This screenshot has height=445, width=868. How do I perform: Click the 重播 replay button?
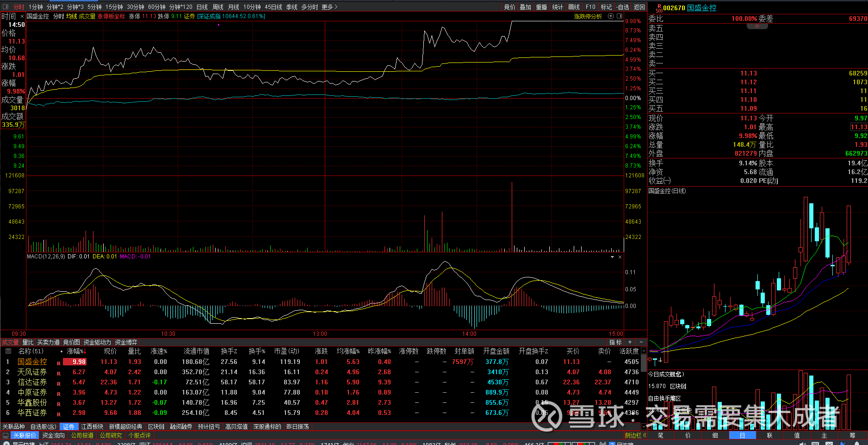coord(542,7)
